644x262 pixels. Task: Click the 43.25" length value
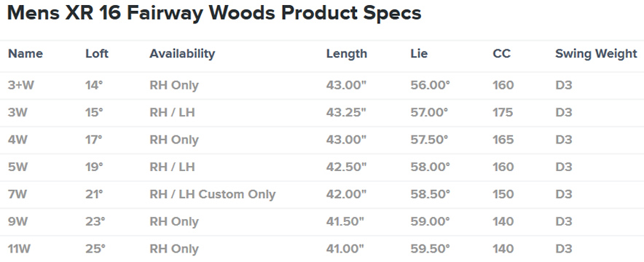coord(346,112)
